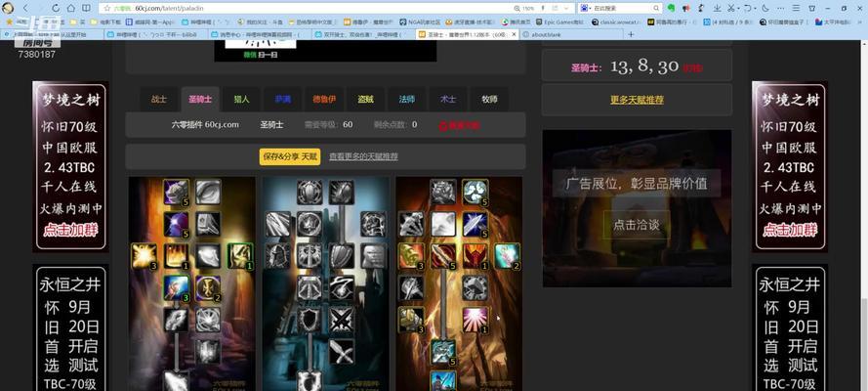Switch to 战士 class tab

[x=159, y=100]
